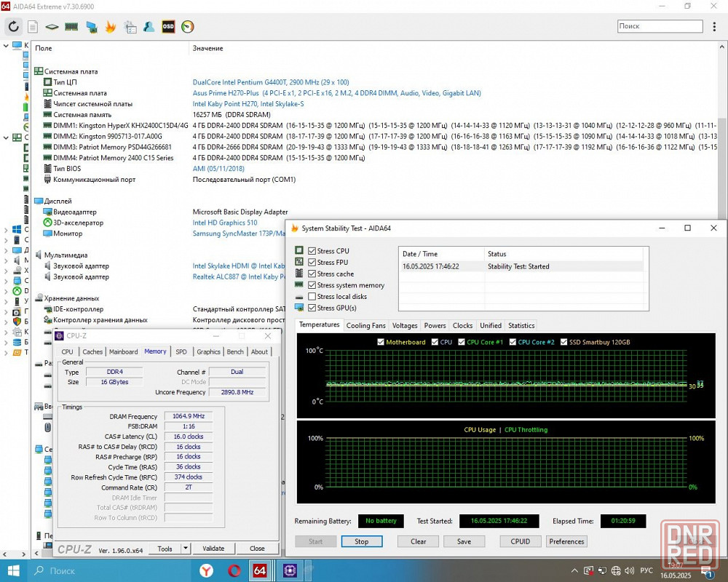Click the CPU chip toolbar icon

coord(52,26)
